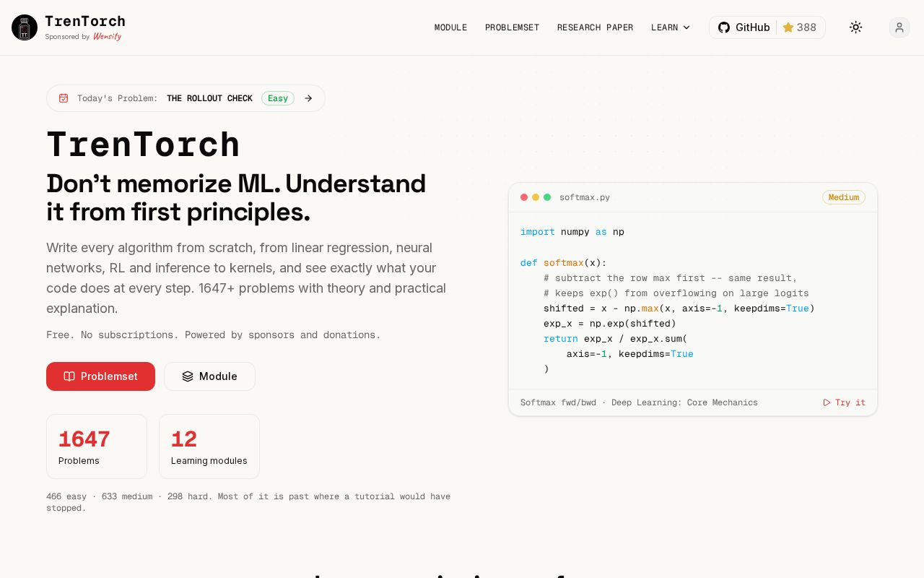Image resolution: width=924 pixels, height=578 pixels.
Task: Click the "return exp_x / exp_x.sum(" code line
Action: [616, 339]
